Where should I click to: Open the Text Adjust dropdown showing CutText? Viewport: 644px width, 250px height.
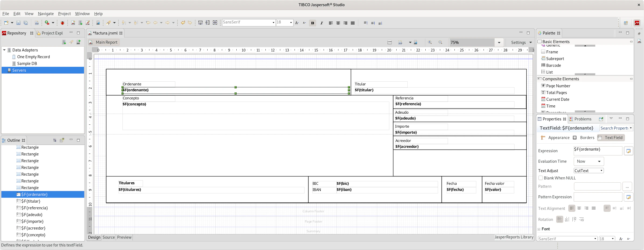pyautogui.click(x=589, y=170)
